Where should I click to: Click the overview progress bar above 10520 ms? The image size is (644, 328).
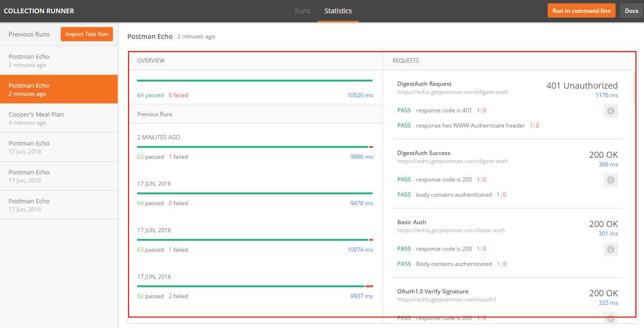[x=255, y=81]
